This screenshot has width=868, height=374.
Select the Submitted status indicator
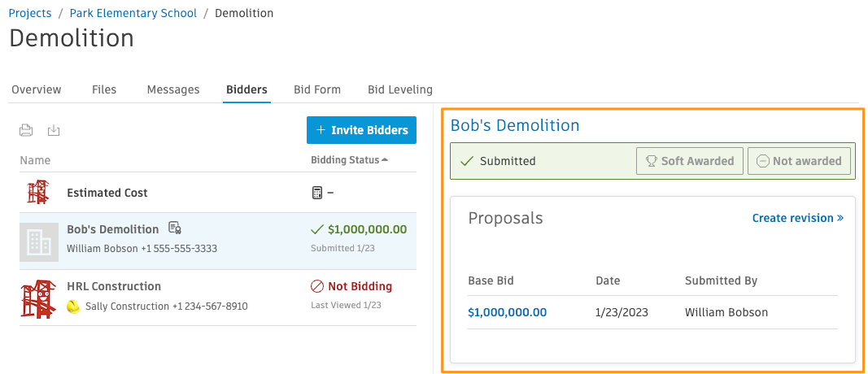(x=498, y=161)
